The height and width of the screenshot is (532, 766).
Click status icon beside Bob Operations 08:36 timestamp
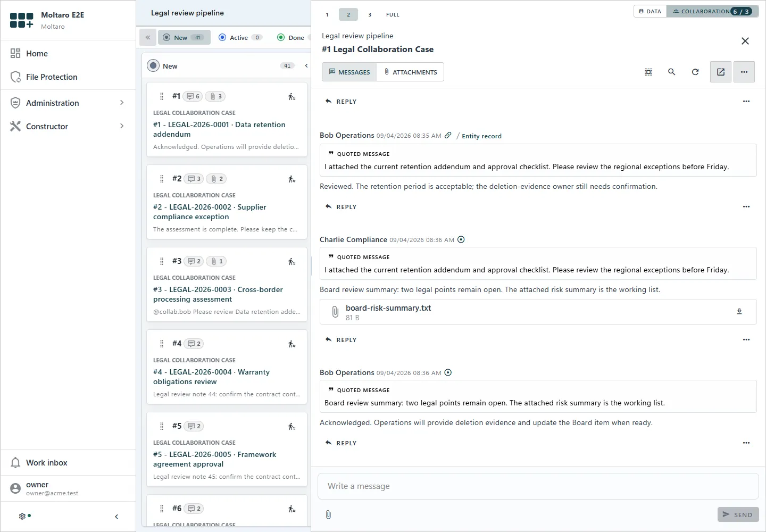(448, 372)
